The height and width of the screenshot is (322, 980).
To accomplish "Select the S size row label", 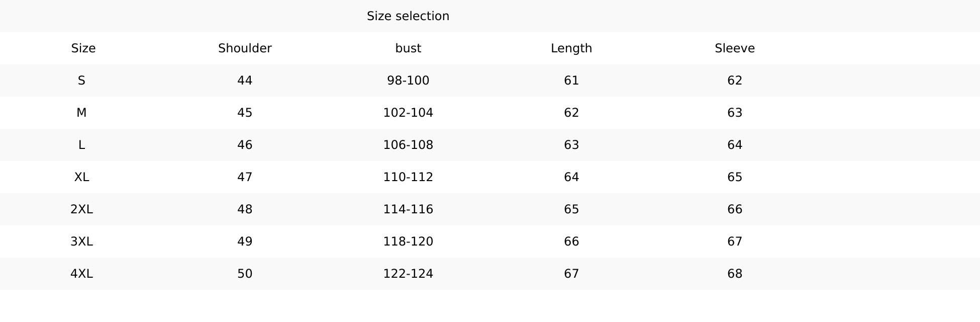I will [x=81, y=80].
